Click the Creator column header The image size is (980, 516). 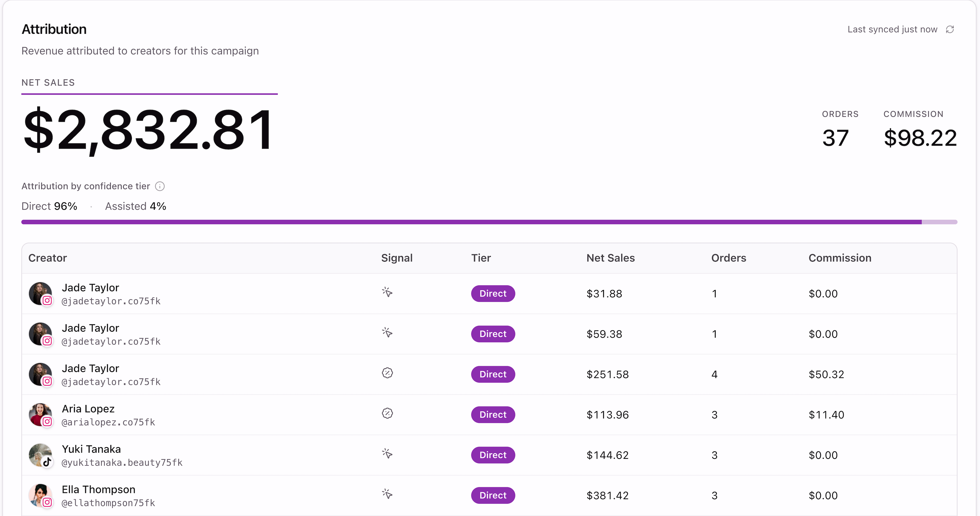48,258
